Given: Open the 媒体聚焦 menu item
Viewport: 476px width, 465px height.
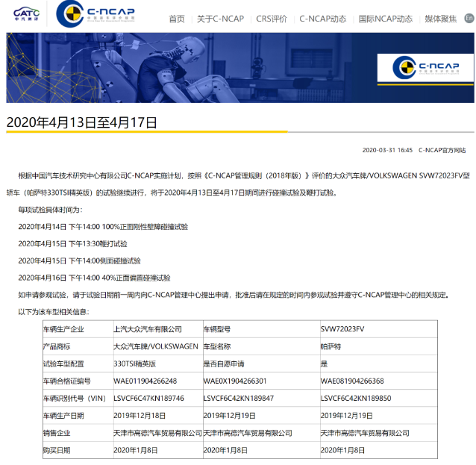Looking at the screenshot, I should tap(440, 19).
